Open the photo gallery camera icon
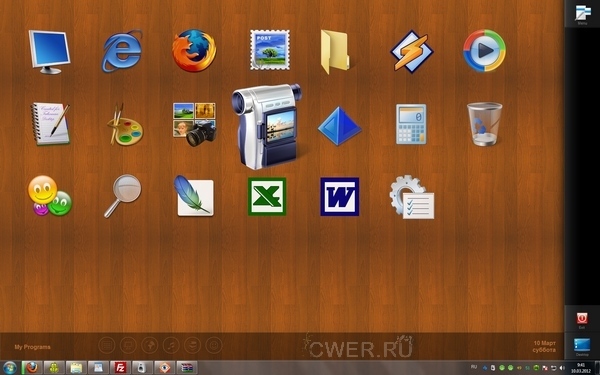600x375 pixels. click(194, 124)
